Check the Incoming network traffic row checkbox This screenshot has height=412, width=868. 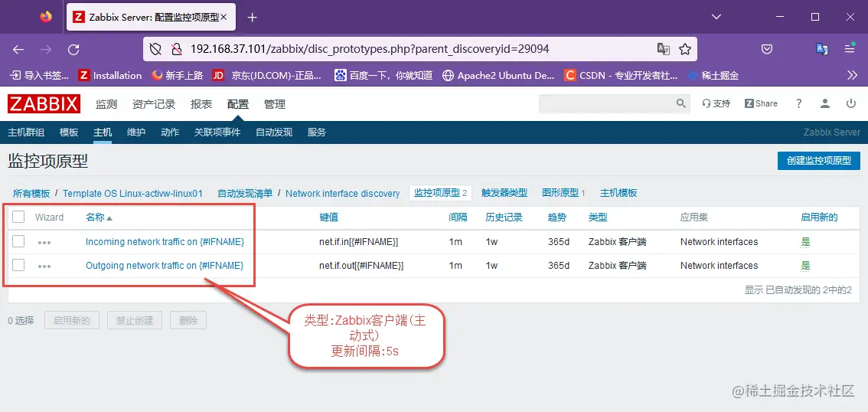(x=18, y=241)
